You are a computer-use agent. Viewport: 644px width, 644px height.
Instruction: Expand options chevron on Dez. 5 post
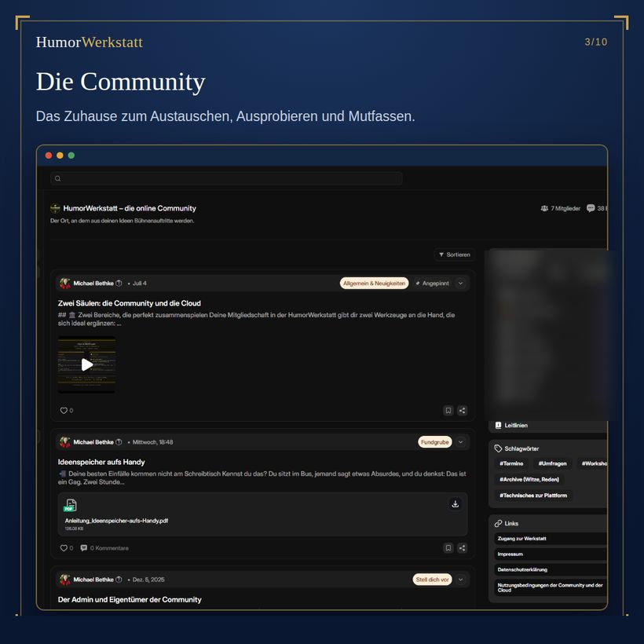coord(461,580)
